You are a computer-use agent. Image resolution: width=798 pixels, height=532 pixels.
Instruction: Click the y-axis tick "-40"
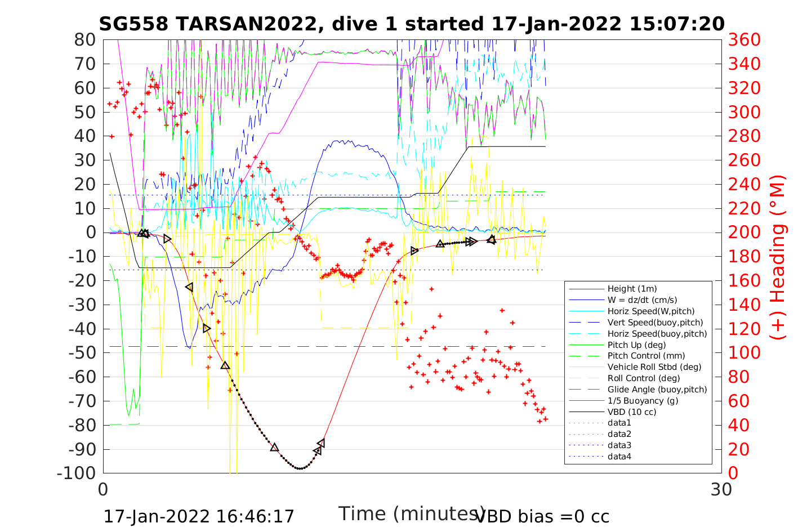pyautogui.click(x=82, y=329)
